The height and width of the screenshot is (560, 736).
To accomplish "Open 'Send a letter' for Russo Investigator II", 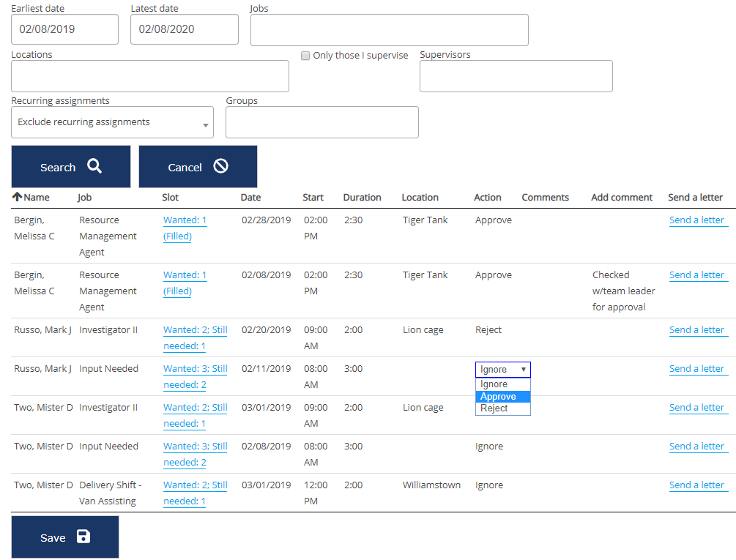I will (x=696, y=330).
